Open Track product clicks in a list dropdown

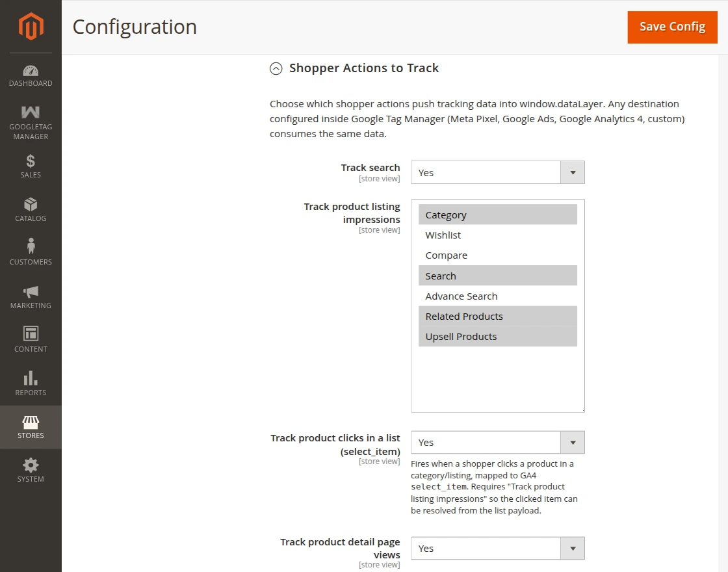pyautogui.click(x=498, y=443)
